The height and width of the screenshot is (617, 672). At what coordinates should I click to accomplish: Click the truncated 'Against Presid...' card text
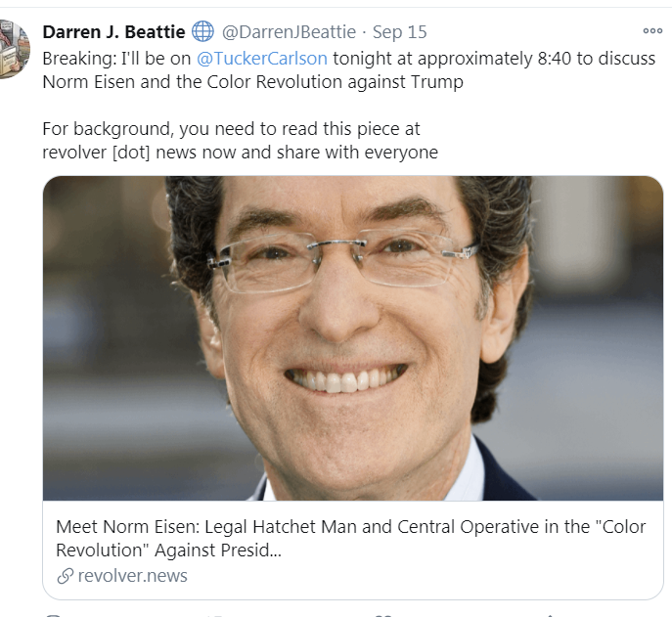tap(218, 551)
